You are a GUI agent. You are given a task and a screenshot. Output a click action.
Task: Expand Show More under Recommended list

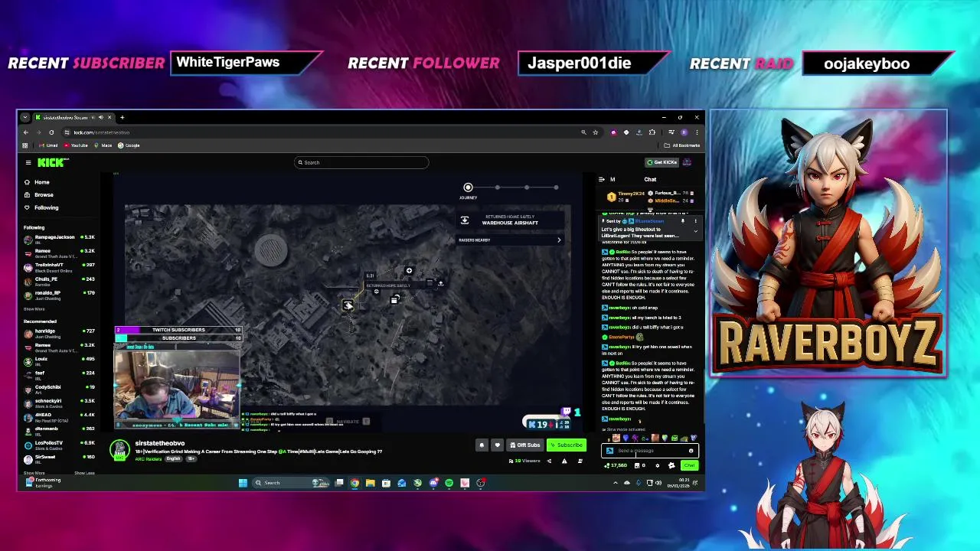[x=34, y=473]
